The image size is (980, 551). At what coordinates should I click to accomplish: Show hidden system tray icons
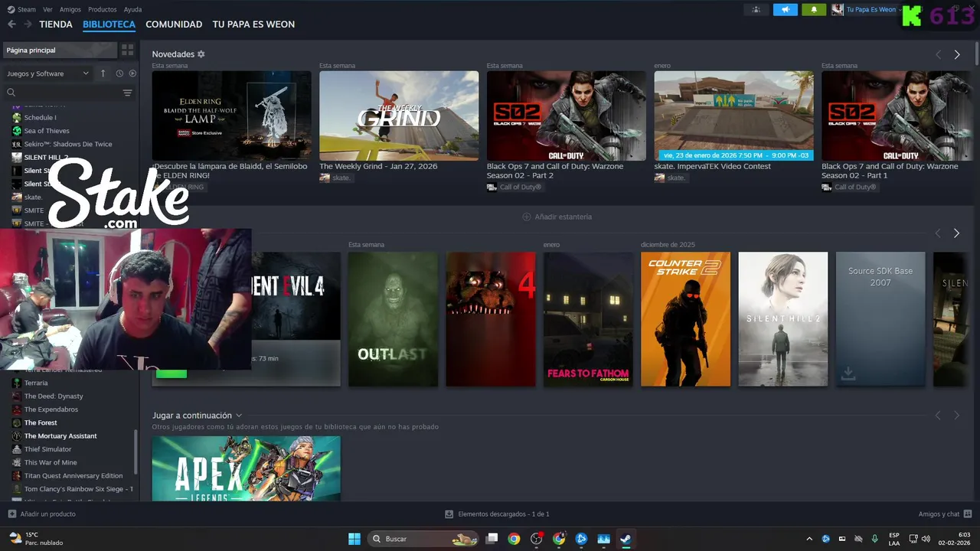click(x=809, y=539)
